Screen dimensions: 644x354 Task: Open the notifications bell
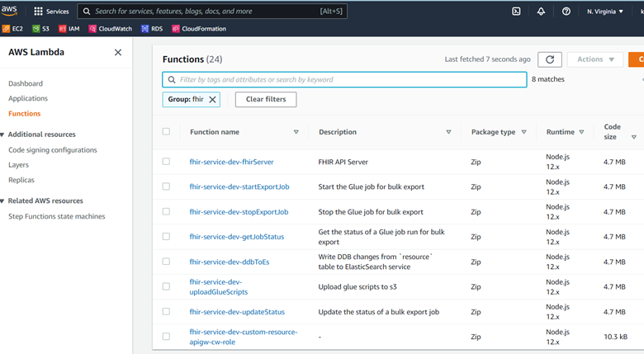click(541, 12)
